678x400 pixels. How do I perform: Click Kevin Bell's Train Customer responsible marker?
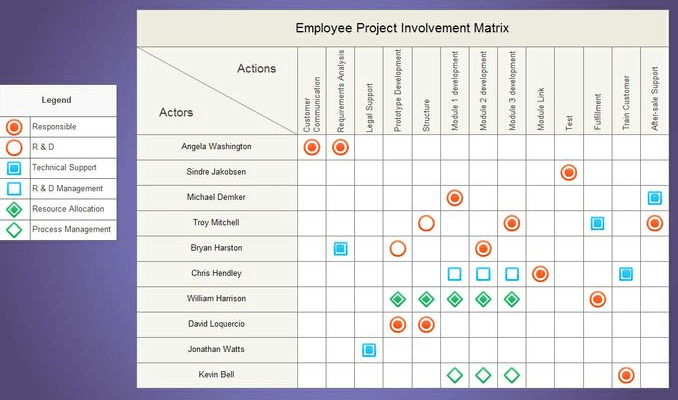(x=626, y=375)
